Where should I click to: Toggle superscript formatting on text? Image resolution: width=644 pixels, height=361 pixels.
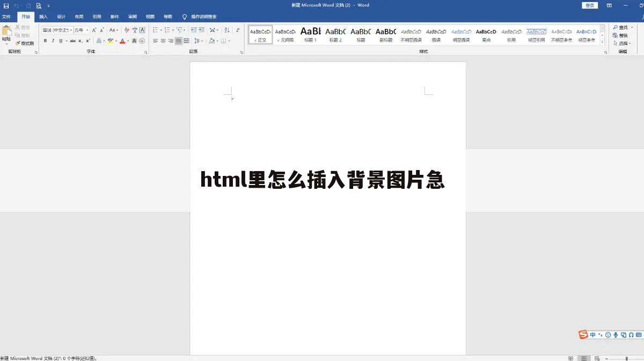[87, 40]
